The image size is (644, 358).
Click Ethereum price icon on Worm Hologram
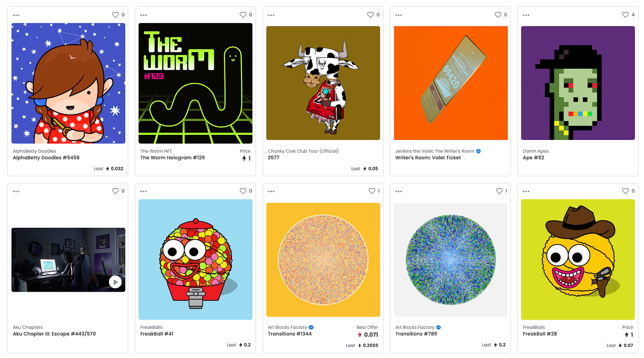pos(244,158)
